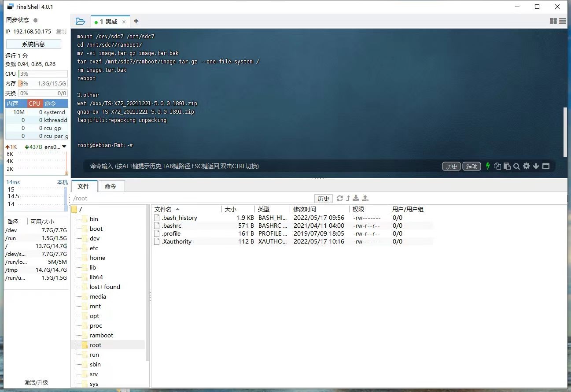
Task: Open terminal search with magnifier icon
Action: coord(516,166)
